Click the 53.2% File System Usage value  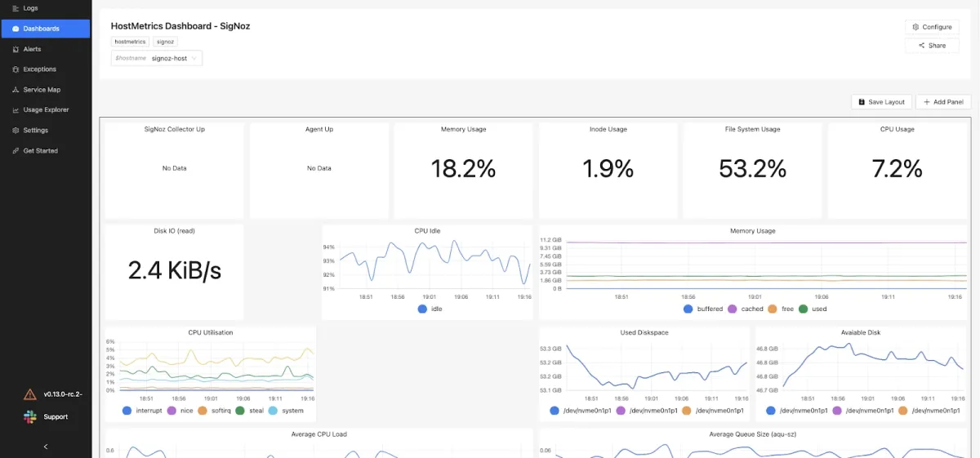(753, 168)
